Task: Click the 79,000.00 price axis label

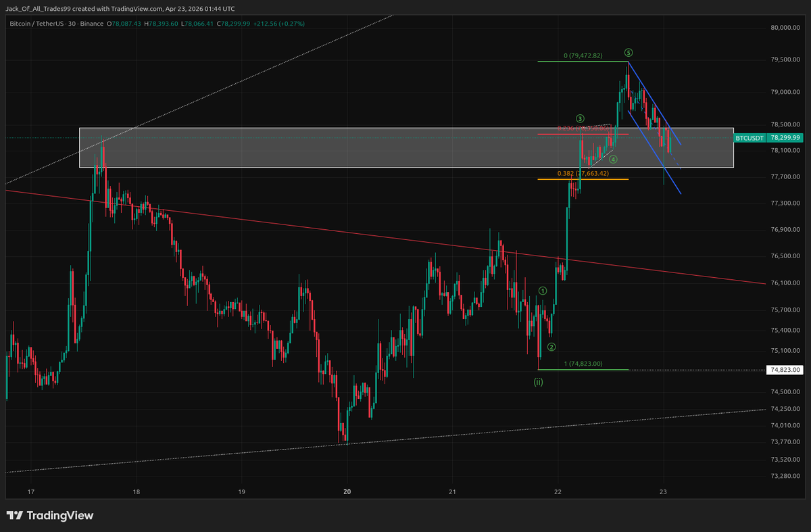Action: click(x=785, y=93)
